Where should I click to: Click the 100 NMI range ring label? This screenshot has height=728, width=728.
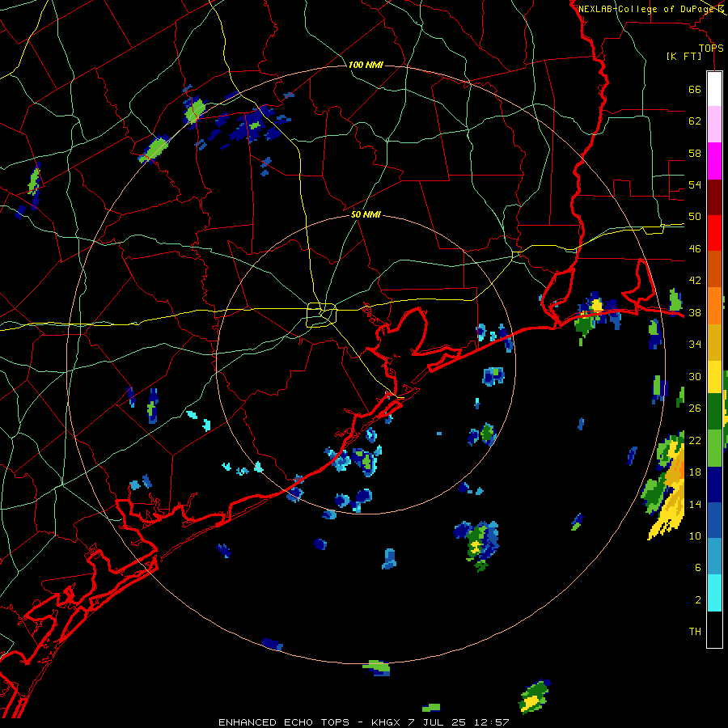(x=366, y=65)
